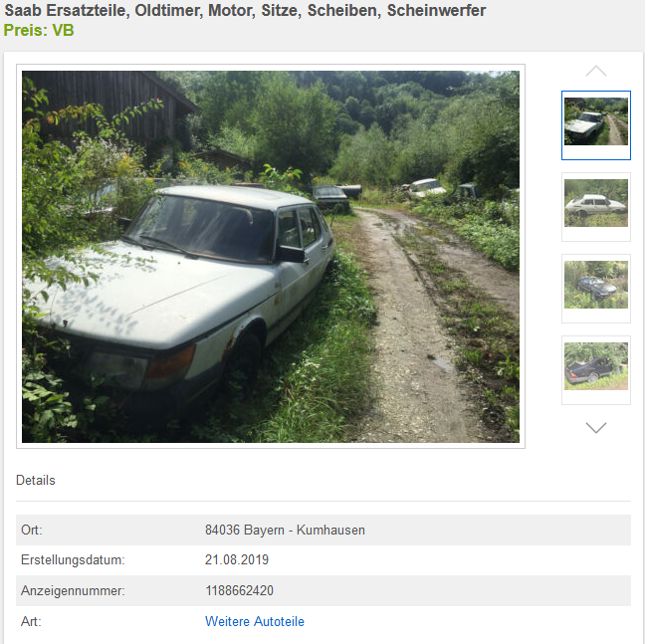Click the listing title Saab Ersatzteile
The image size is (645, 644).
pyautogui.click(x=245, y=10)
